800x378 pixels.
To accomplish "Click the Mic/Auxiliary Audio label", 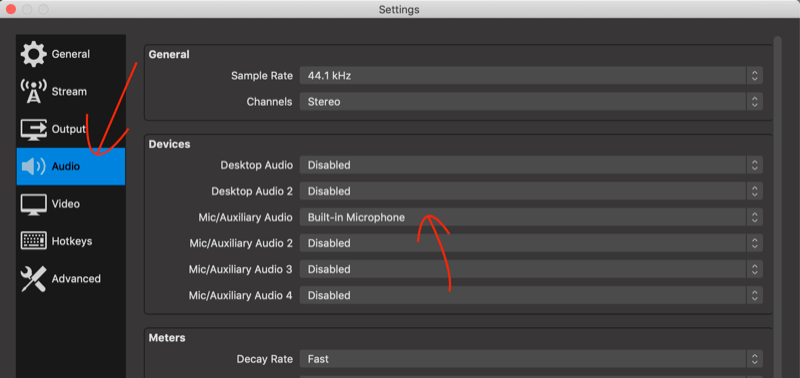I will [x=245, y=218].
